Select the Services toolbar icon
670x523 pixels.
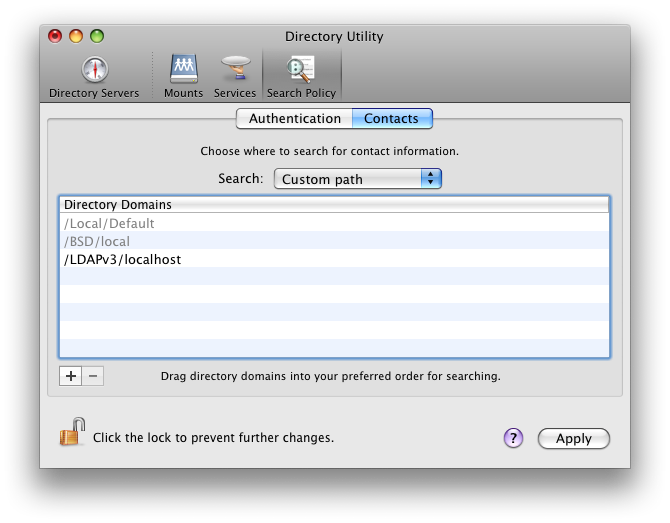click(x=235, y=76)
